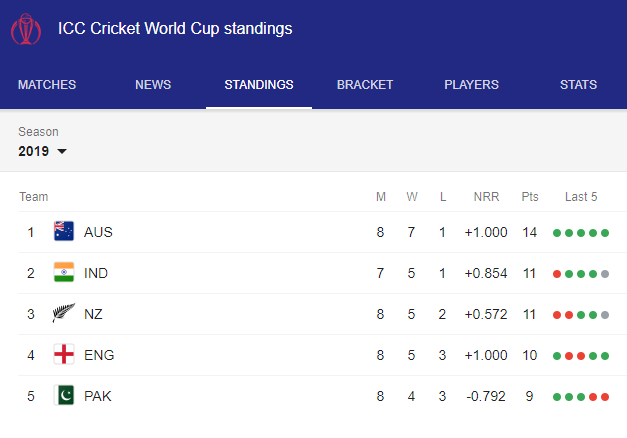Click the India flag icon
The image size is (627, 438).
[64, 272]
